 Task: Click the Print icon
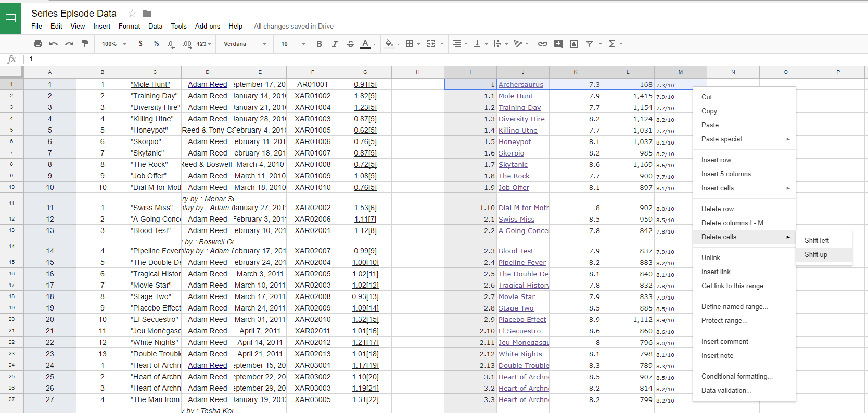[37, 44]
